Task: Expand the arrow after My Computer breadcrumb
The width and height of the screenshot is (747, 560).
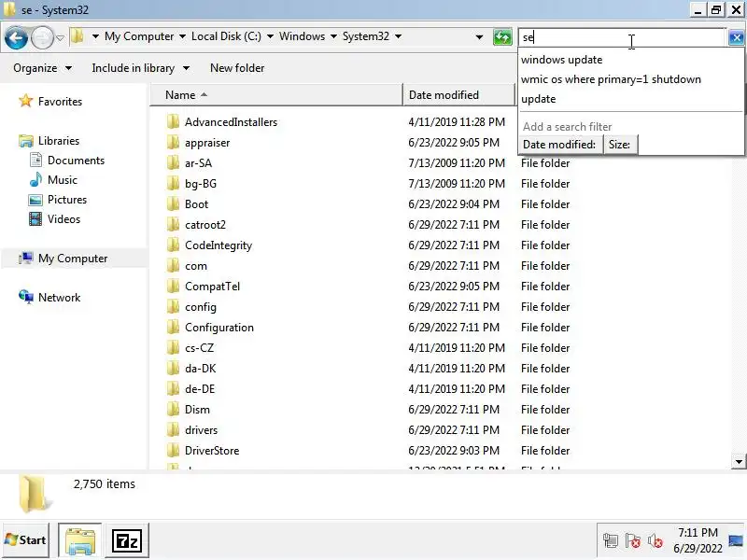Action: click(x=182, y=36)
